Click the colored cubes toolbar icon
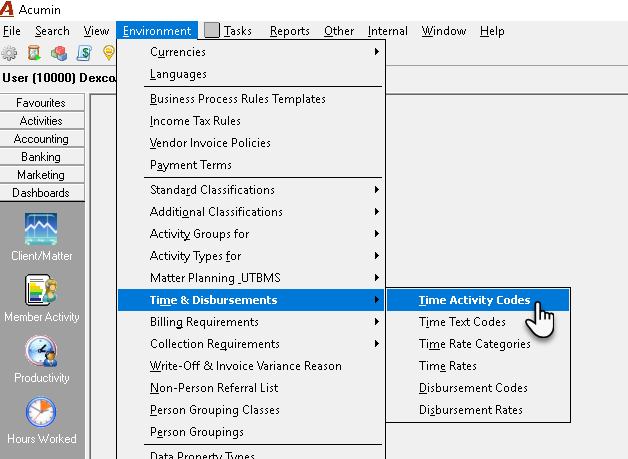 click(59, 53)
